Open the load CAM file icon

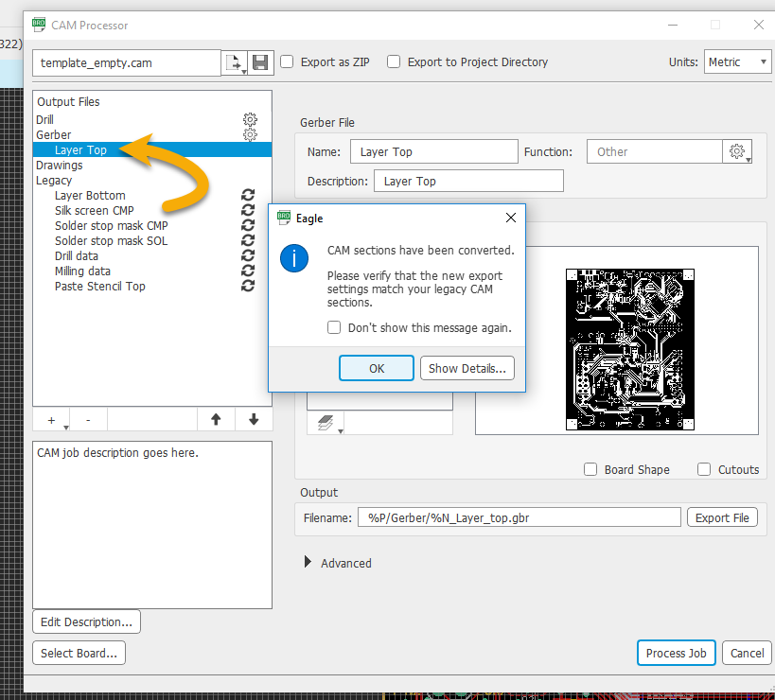(x=235, y=61)
